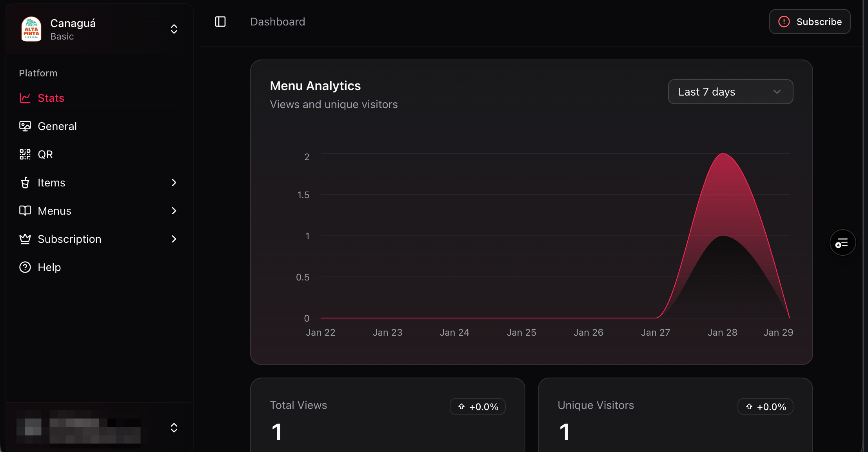Expand the Items submenu chevron

[x=174, y=183]
